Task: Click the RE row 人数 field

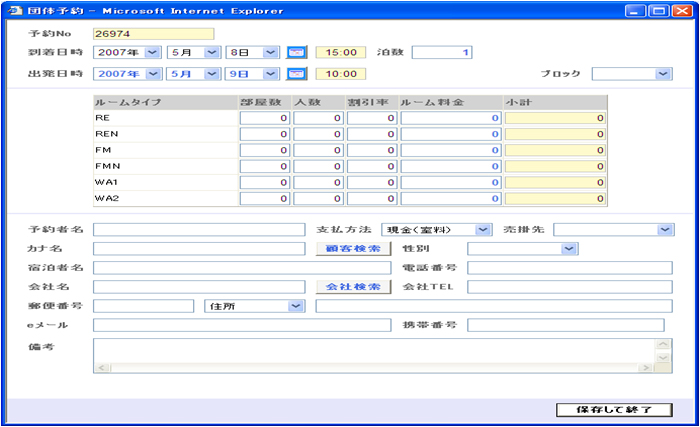Action: coord(318,118)
